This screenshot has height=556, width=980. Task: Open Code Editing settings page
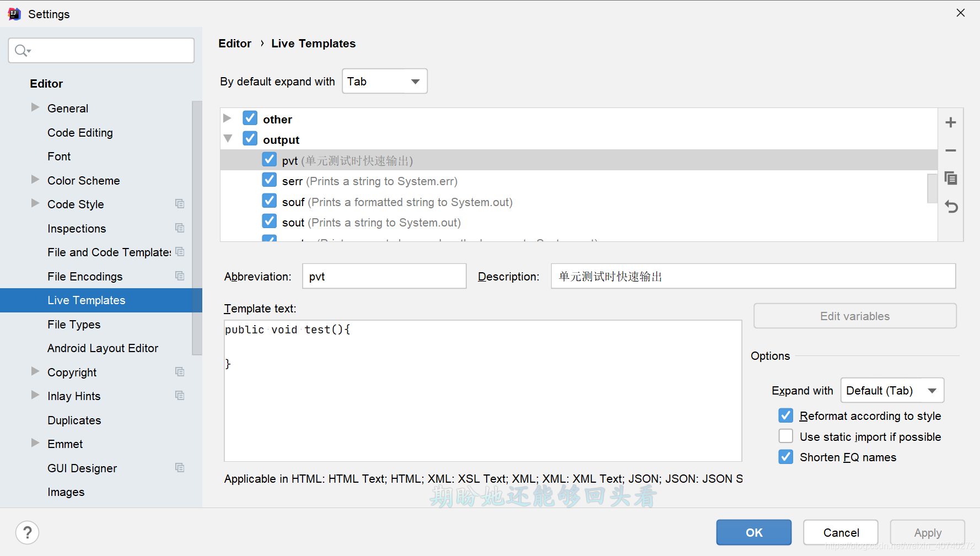(x=80, y=132)
